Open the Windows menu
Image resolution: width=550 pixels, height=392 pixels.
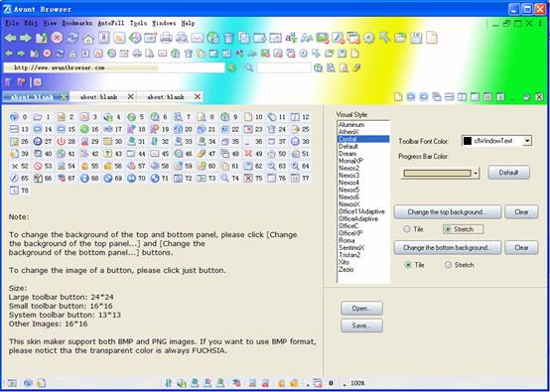(x=164, y=24)
